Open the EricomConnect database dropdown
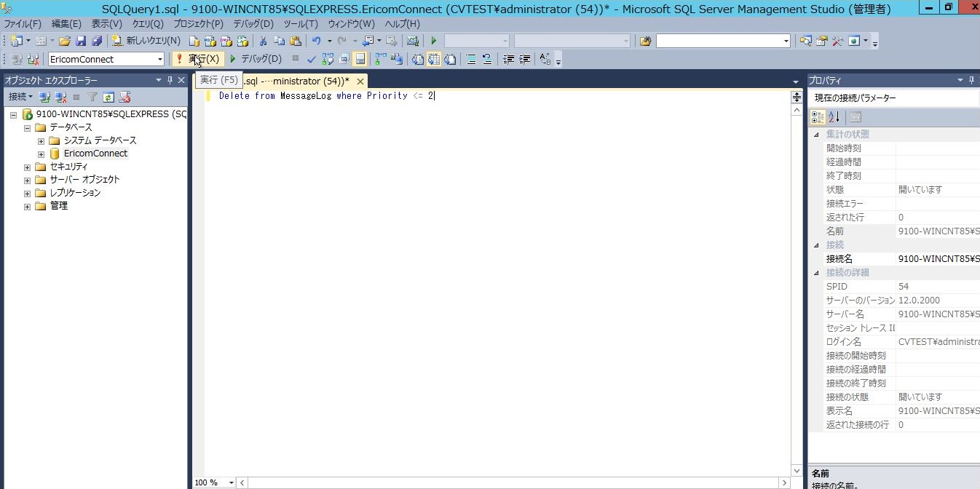 tap(160, 59)
